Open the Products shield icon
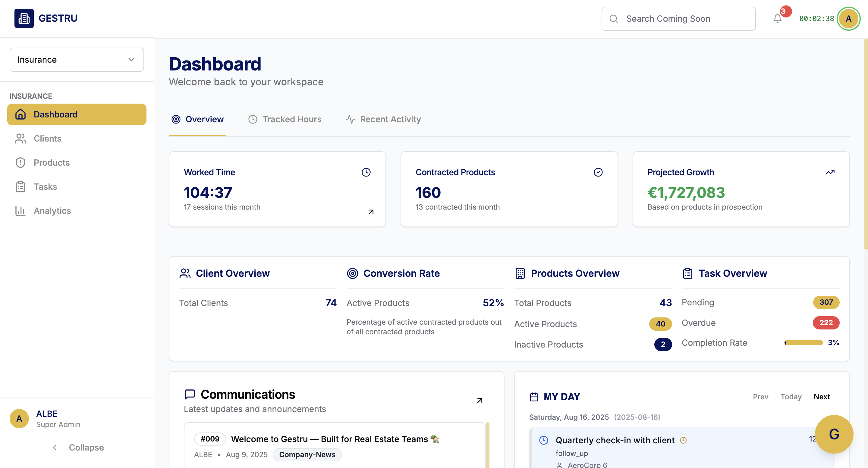The height and width of the screenshot is (468, 868). coord(20,163)
